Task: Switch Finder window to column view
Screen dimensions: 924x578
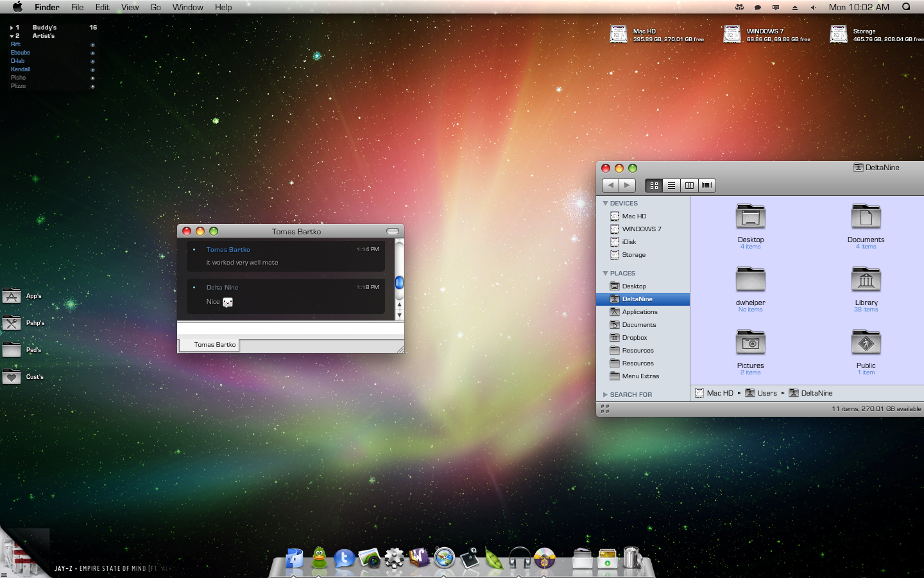Action: point(689,186)
